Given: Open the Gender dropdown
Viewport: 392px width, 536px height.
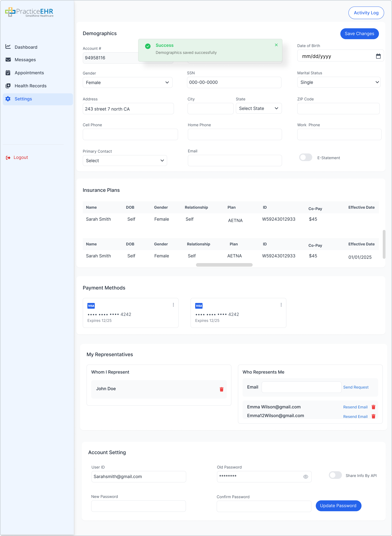Looking at the screenshot, I should tap(127, 83).
